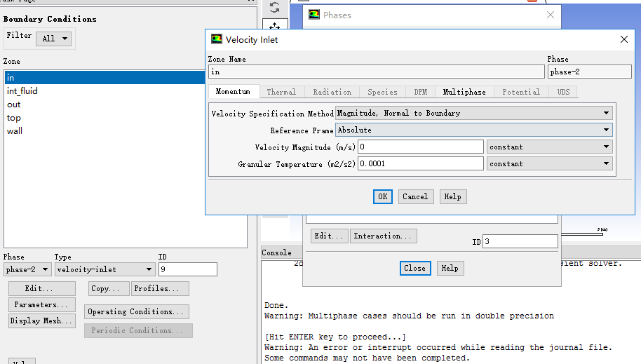Close the Phases window with X
Viewport: 641px width, 364px height.
(551, 15)
